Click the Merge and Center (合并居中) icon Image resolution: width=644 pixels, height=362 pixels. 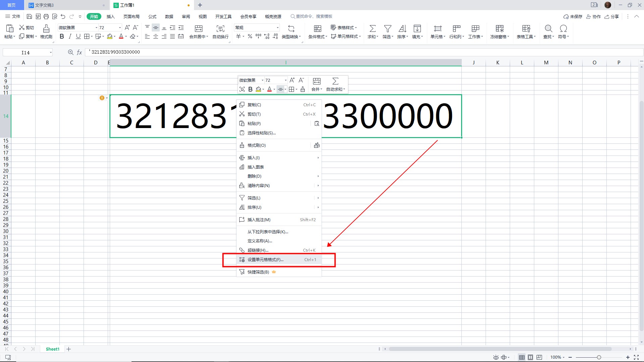click(199, 29)
